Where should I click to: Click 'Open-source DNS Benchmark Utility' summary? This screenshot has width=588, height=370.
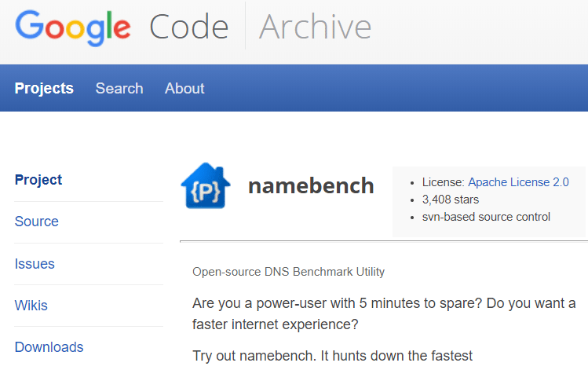288,272
